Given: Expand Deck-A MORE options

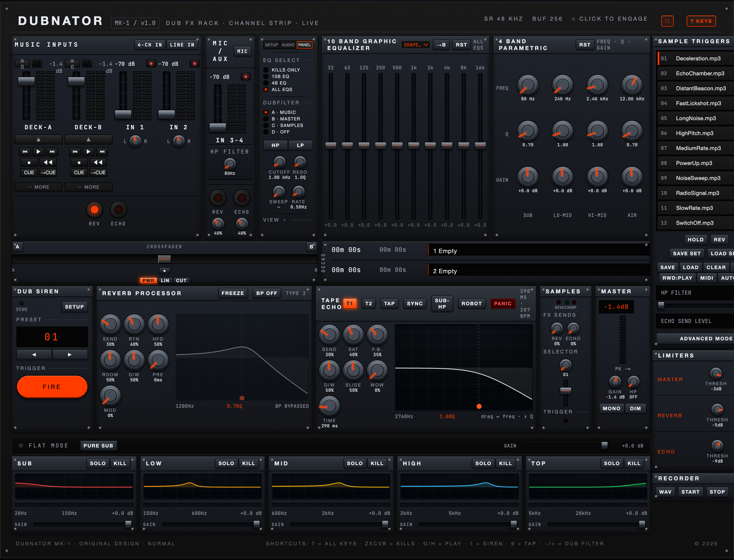Looking at the screenshot, I should [38, 187].
